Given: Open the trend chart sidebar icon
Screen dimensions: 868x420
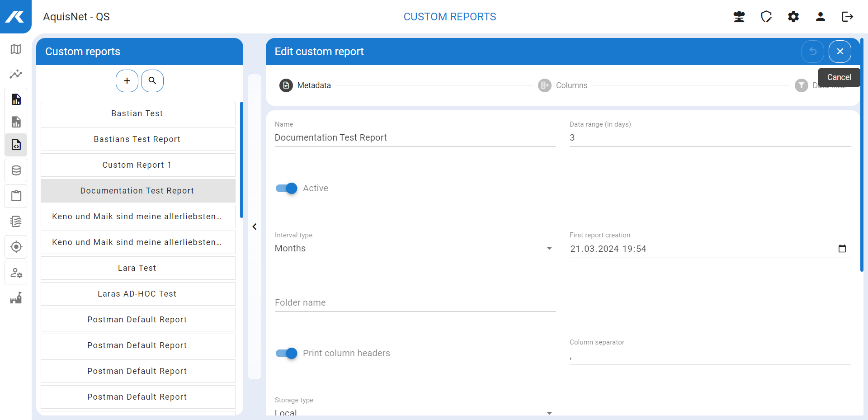Looking at the screenshot, I should 16,74.
